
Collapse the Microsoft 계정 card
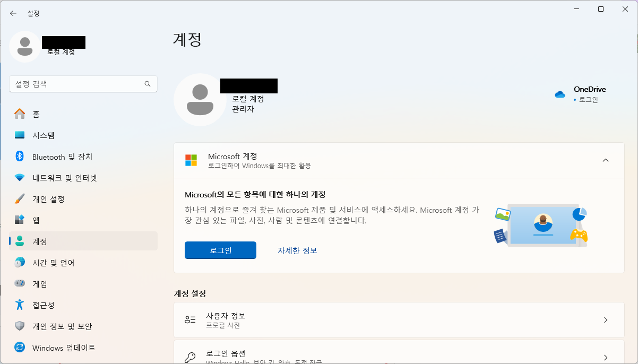pyautogui.click(x=606, y=159)
